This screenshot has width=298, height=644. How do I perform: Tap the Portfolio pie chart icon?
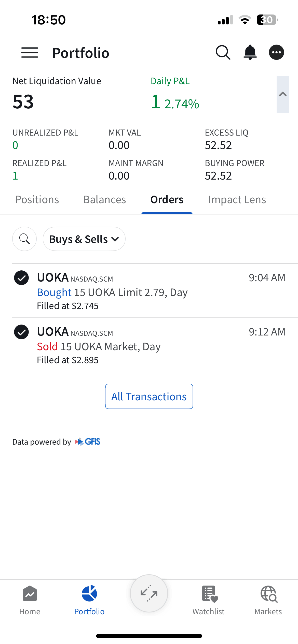[x=89, y=594]
